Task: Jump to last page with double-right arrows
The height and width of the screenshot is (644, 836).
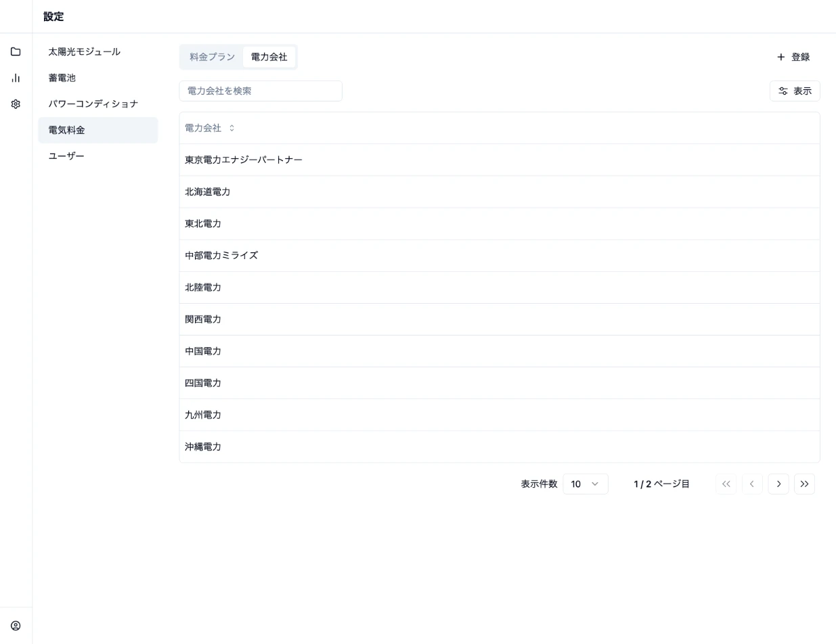Action: click(804, 484)
